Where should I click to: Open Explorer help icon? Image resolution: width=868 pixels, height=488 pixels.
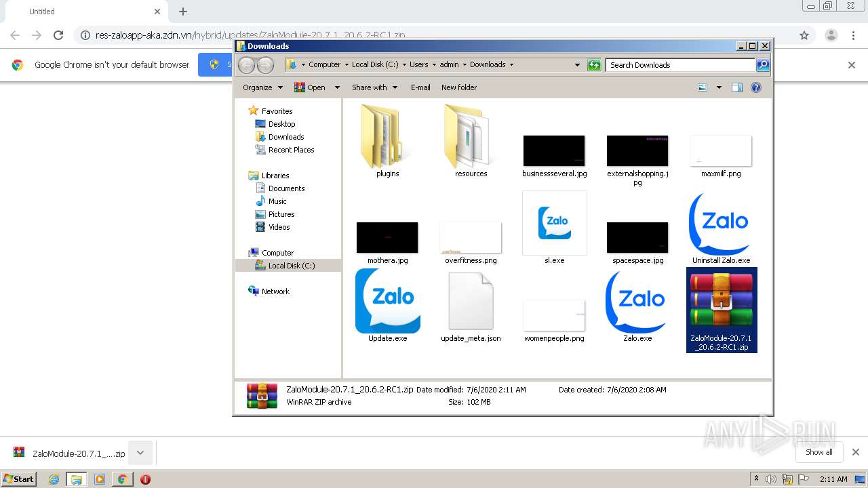(756, 87)
